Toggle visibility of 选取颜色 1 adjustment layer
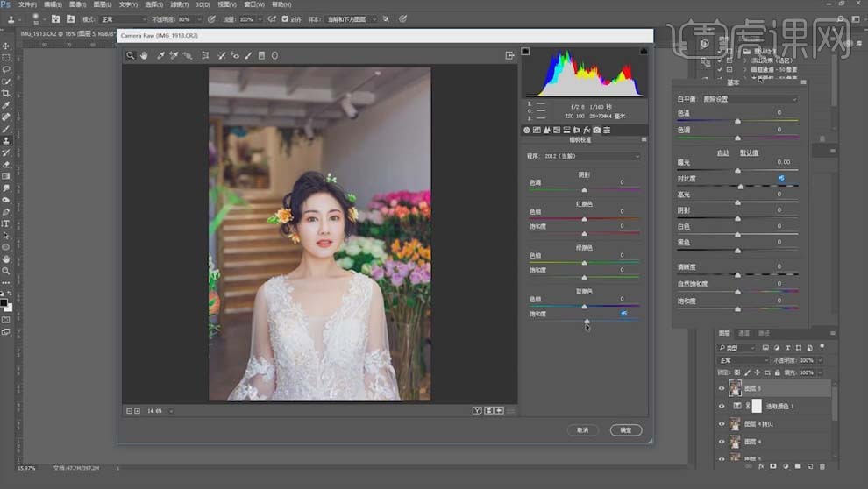868x489 pixels. pos(722,406)
